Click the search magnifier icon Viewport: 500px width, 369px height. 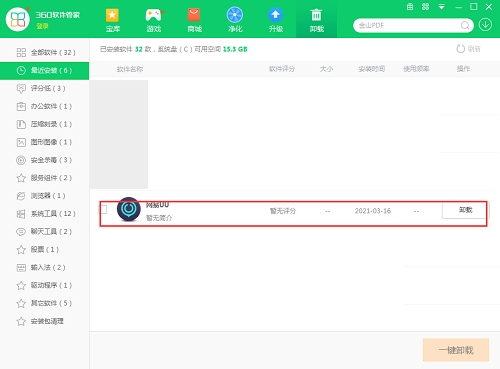(465, 25)
